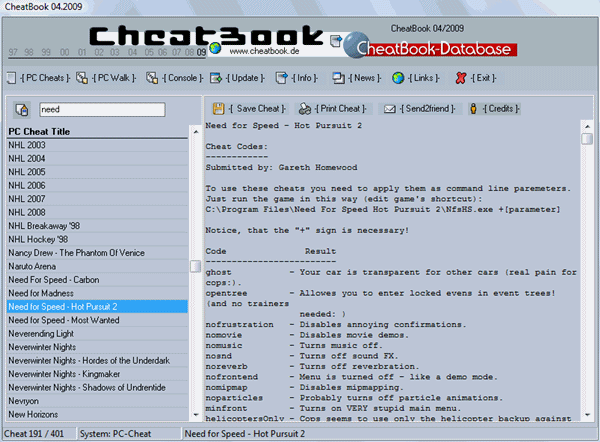Open the PC Walk label

coord(114,78)
